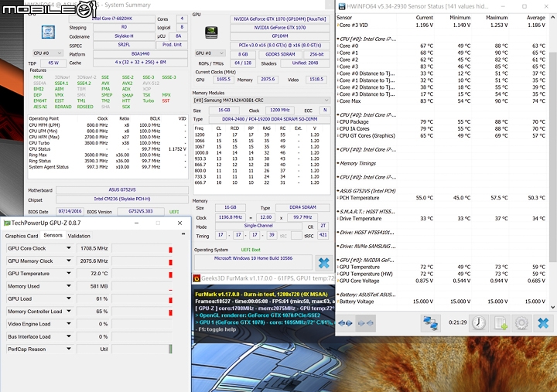Open the remote network monitoring icon in HWiNFO
Image resolution: width=557 pixels, height=392 pixels.
pyautogui.click(x=431, y=323)
